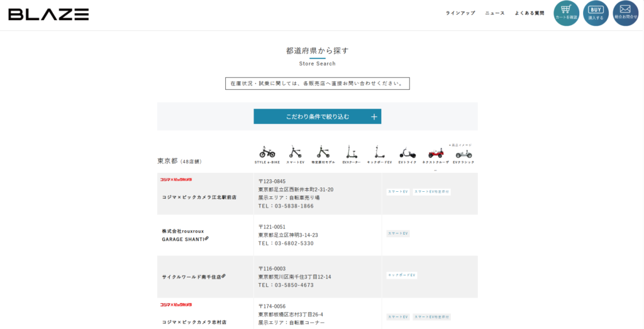Click postal code 〒123-0845
644x329 pixels.
click(272, 182)
